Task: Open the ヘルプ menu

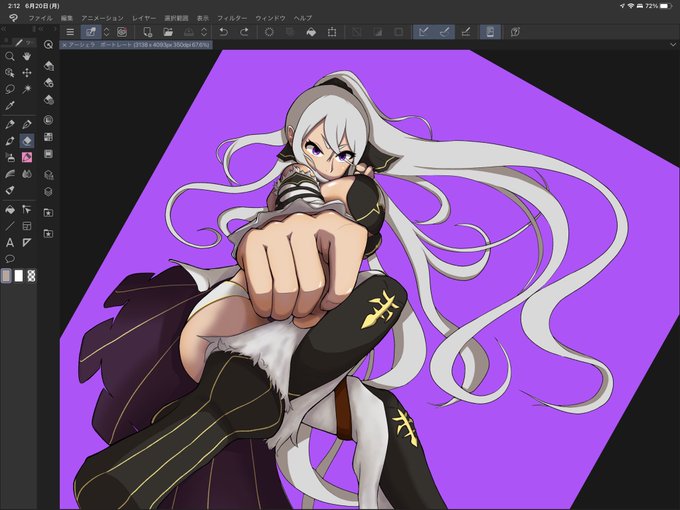Action: (x=303, y=18)
